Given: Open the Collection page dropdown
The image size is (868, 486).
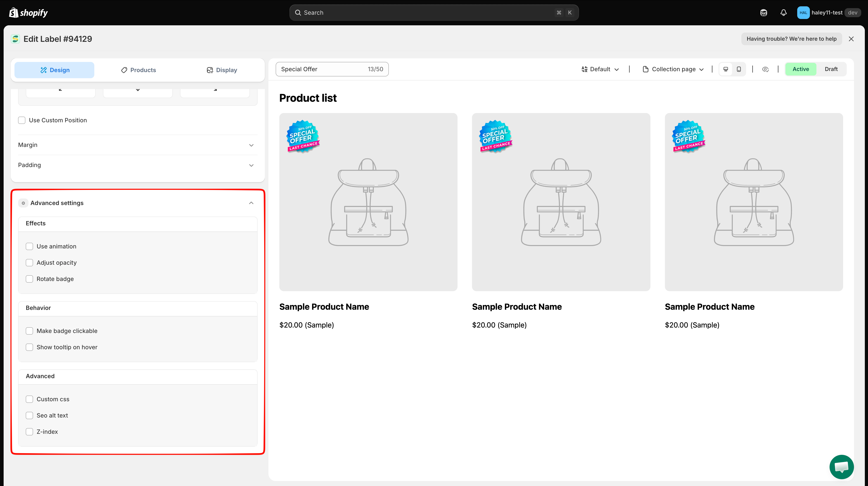Looking at the screenshot, I should click(673, 69).
